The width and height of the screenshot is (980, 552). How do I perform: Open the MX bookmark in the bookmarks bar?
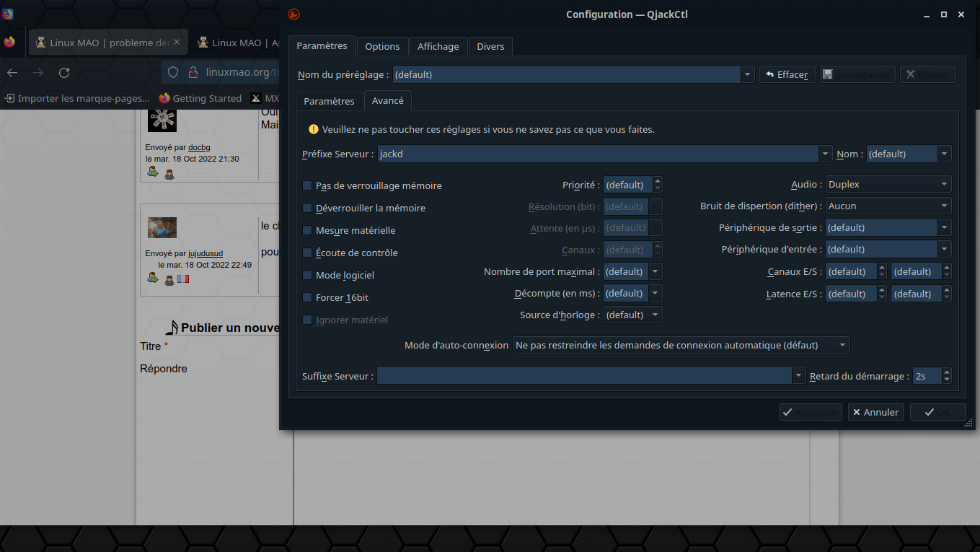pos(264,98)
